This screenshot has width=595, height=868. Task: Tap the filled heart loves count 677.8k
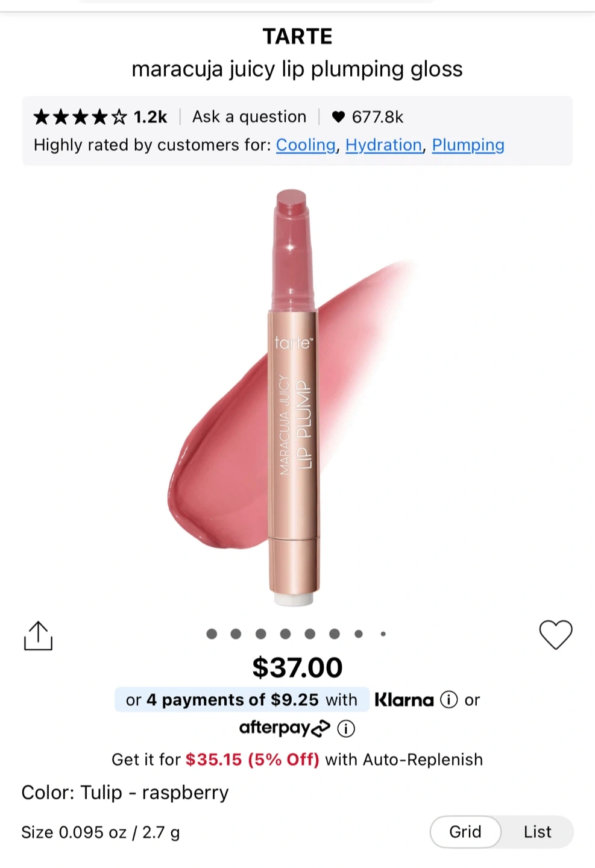tap(367, 117)
